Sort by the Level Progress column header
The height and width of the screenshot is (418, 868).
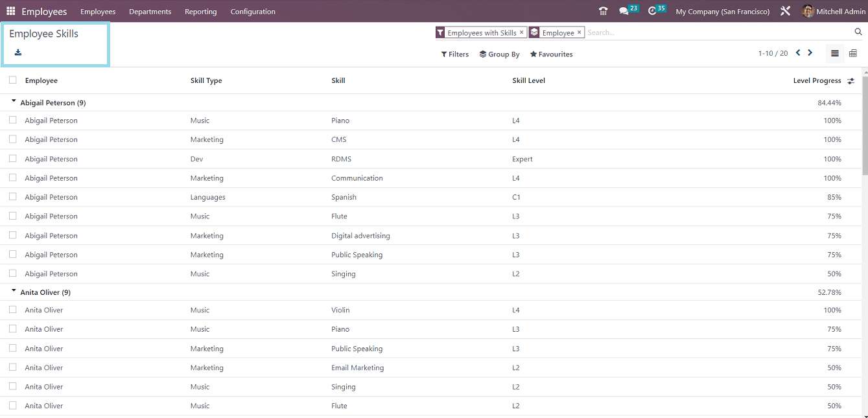(x=817, y=80)
